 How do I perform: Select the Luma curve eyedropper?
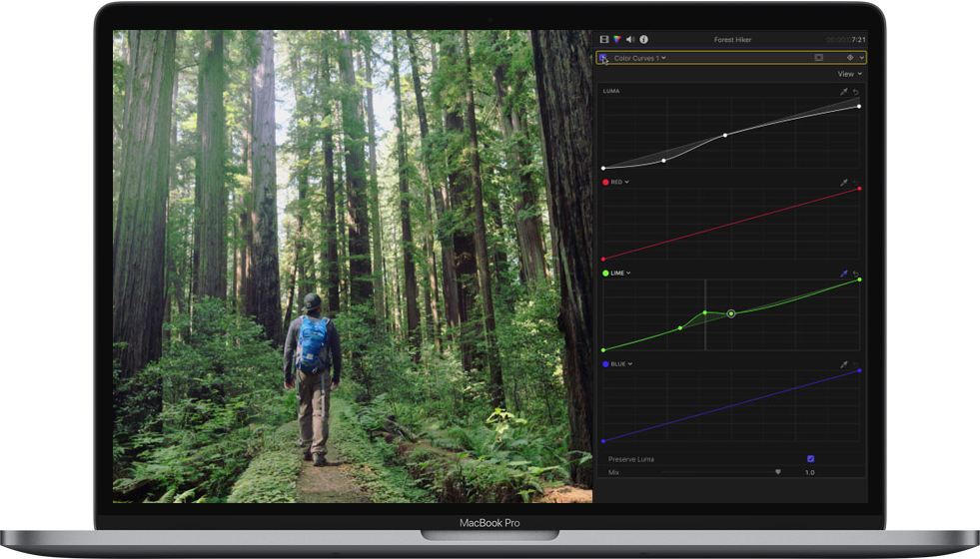click(844, 92)
